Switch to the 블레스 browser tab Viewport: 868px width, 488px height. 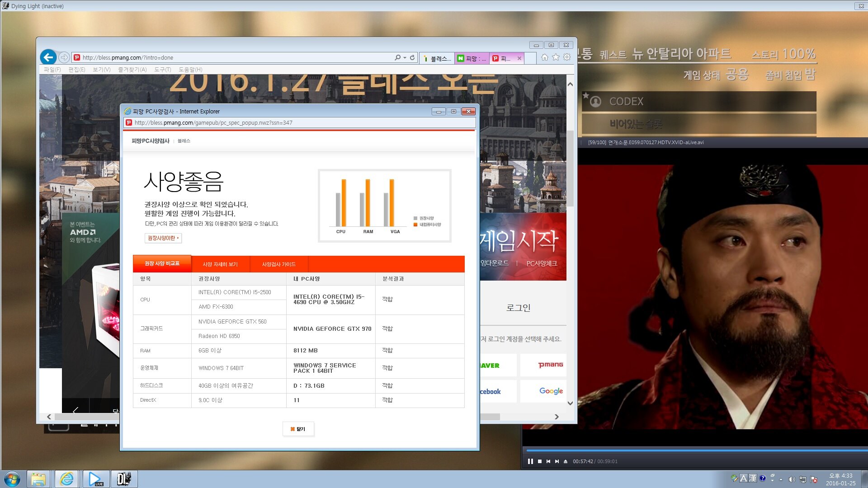click(x=437, y=58)
